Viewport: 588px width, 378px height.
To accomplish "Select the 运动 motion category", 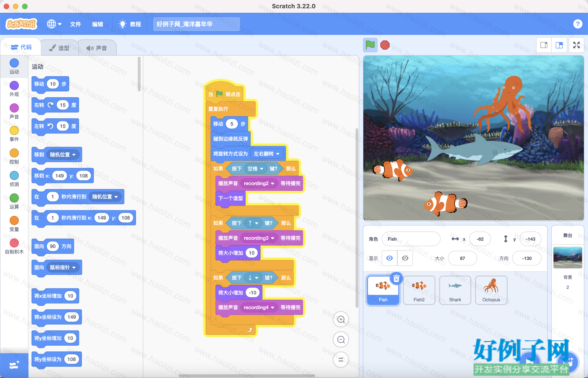I will point(14,66).
